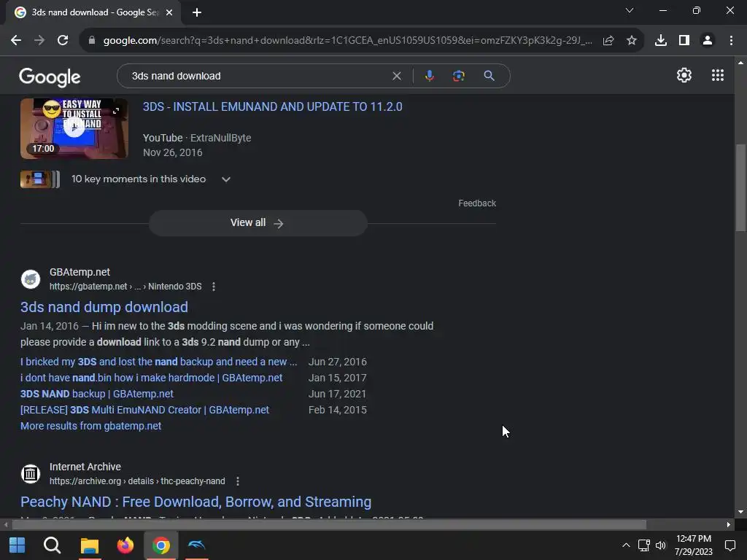Bookmark this page with the star icon
The width and height of the screenshot is (747, 560).
coord(632,41)
